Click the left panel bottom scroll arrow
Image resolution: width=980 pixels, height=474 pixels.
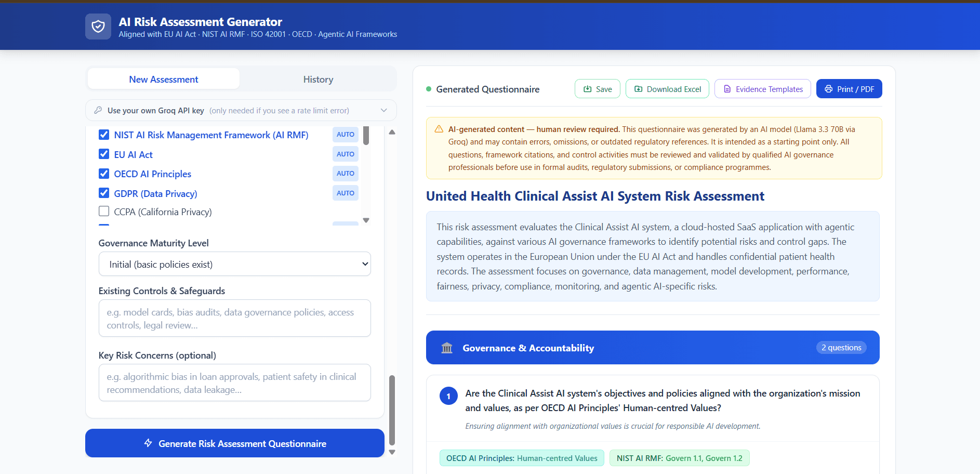click(392, 452)
